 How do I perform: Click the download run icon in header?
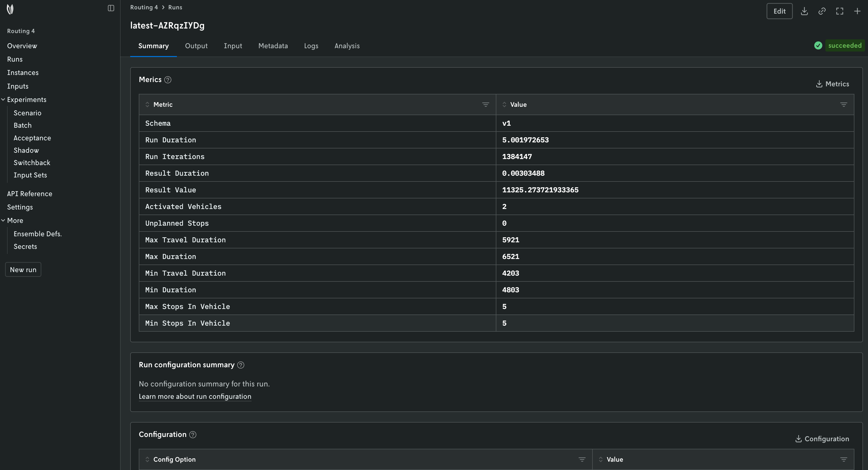[x=804, y=11]
